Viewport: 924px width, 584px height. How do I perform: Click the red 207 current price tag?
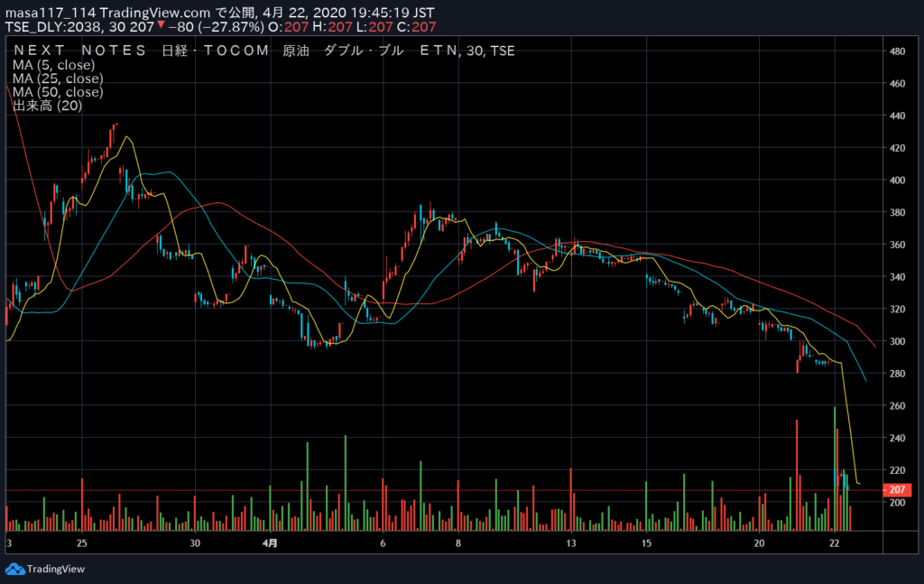[897, 490]
